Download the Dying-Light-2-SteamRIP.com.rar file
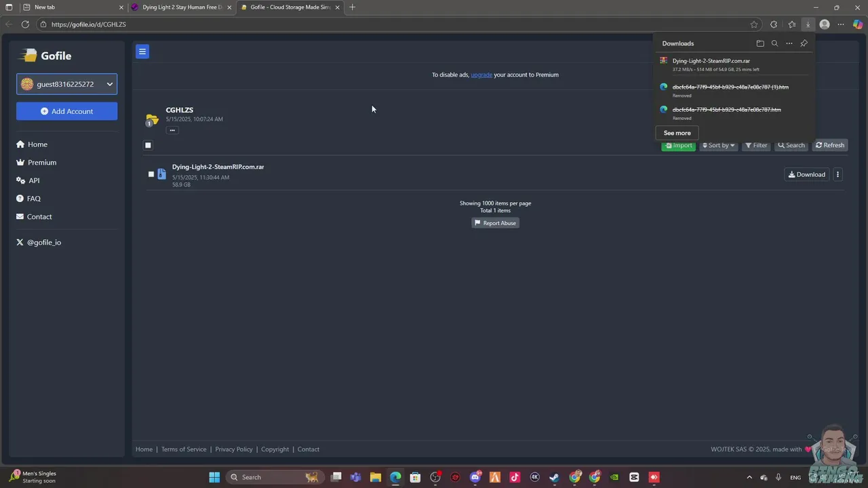 coord(806,174)
